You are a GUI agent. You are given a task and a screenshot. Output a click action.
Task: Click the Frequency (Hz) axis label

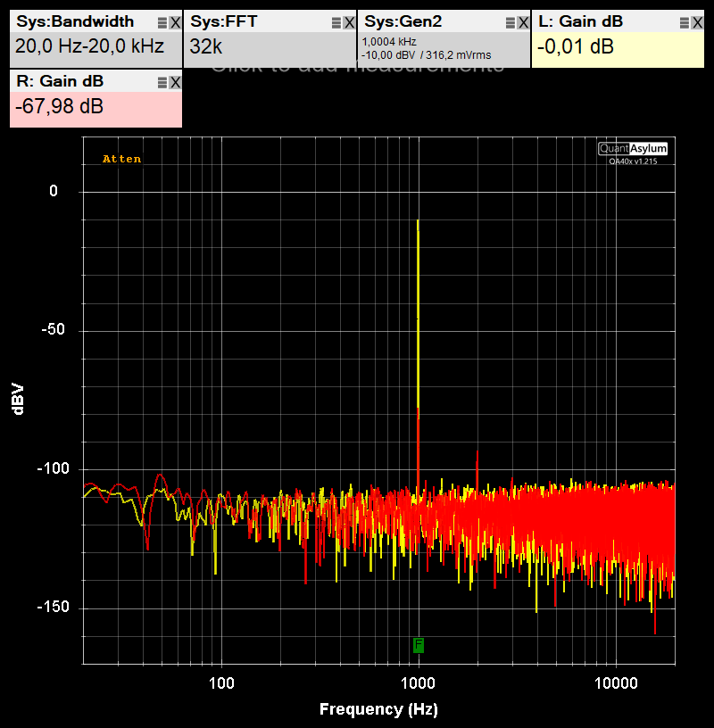tap(378, 709)
